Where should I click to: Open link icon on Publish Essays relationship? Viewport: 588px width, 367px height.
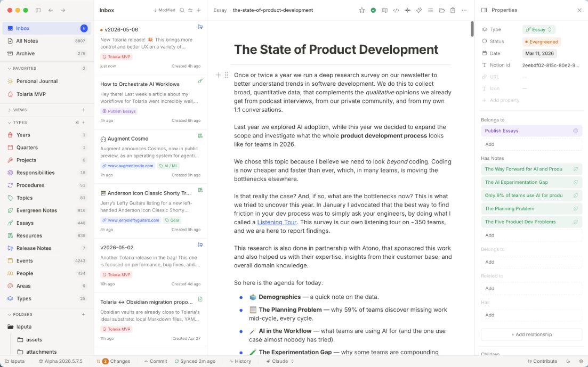click(x=575, y=131)
